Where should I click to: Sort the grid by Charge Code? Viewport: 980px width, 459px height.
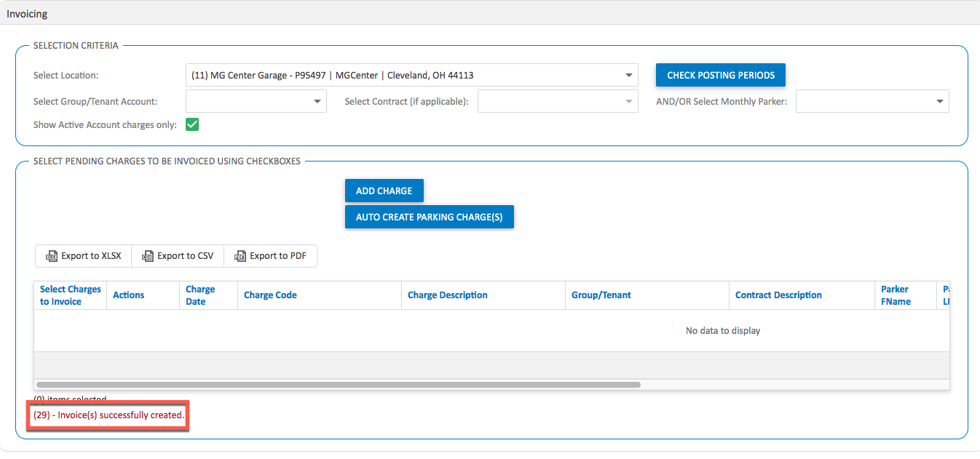pos(270,294)
